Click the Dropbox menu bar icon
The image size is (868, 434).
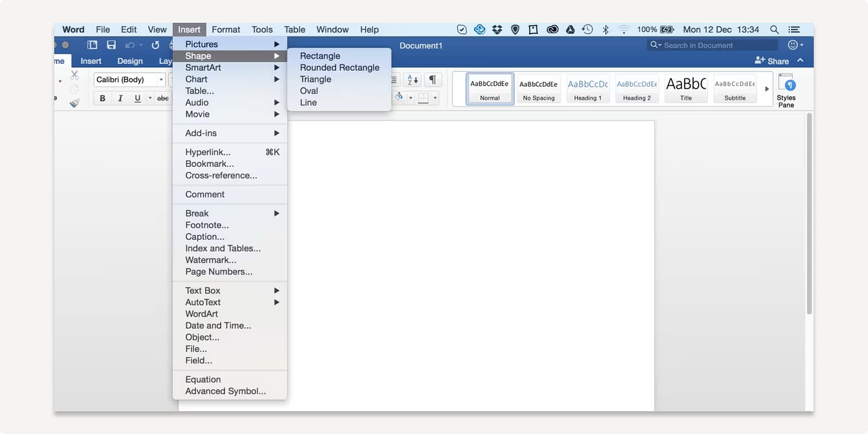tap(497, 29)
